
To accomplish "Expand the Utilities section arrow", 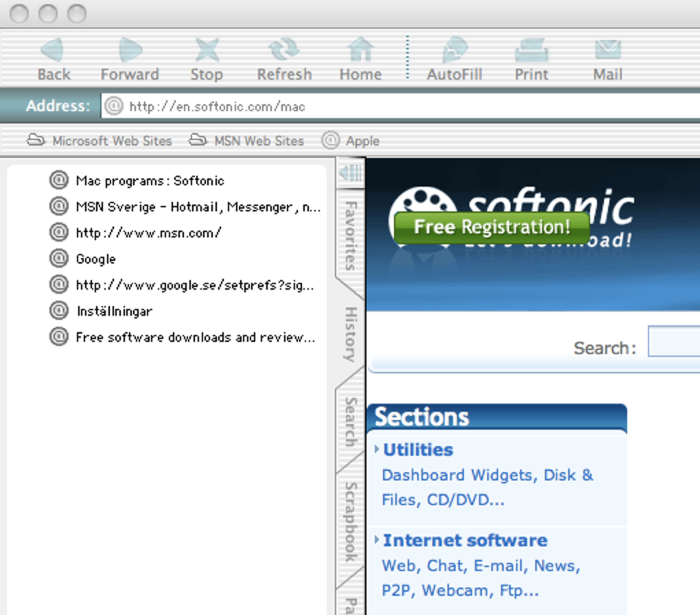I will click(377, 449).
